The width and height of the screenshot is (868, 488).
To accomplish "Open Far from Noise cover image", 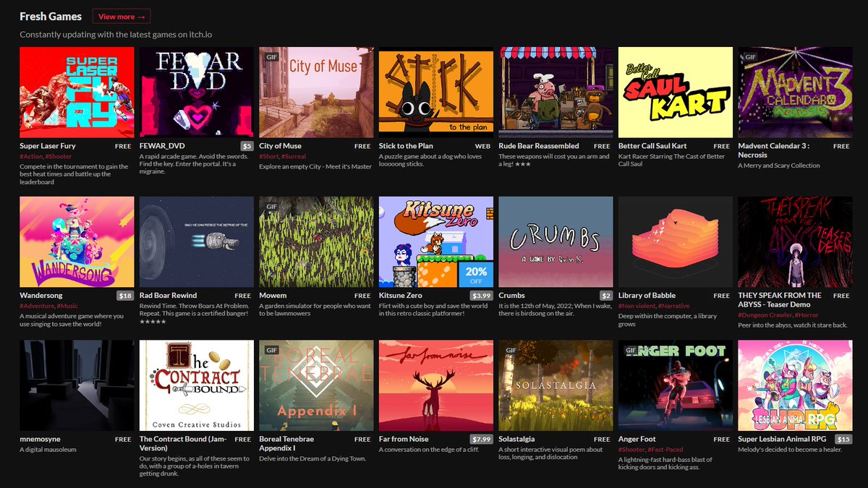I will [x=436, y=385].
